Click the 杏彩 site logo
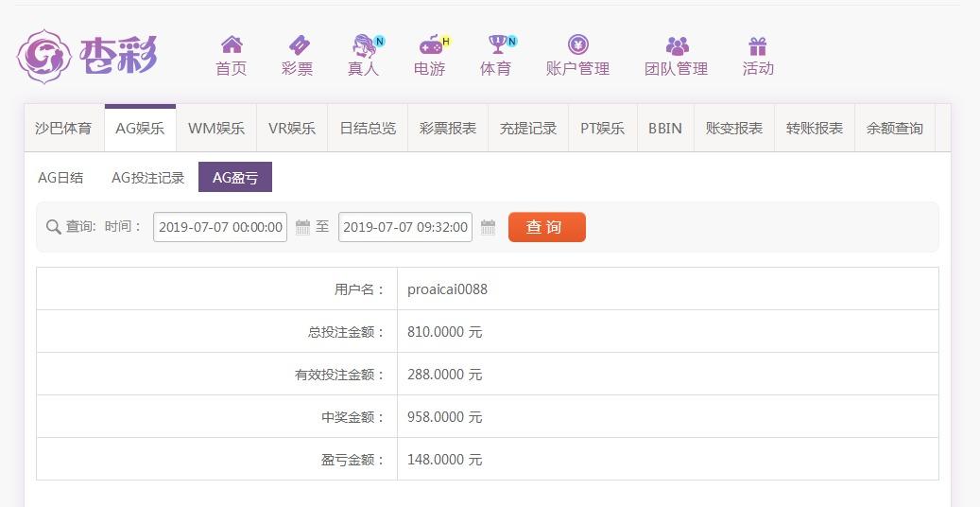This screenshot has height=507, width=980. point(87,56)
